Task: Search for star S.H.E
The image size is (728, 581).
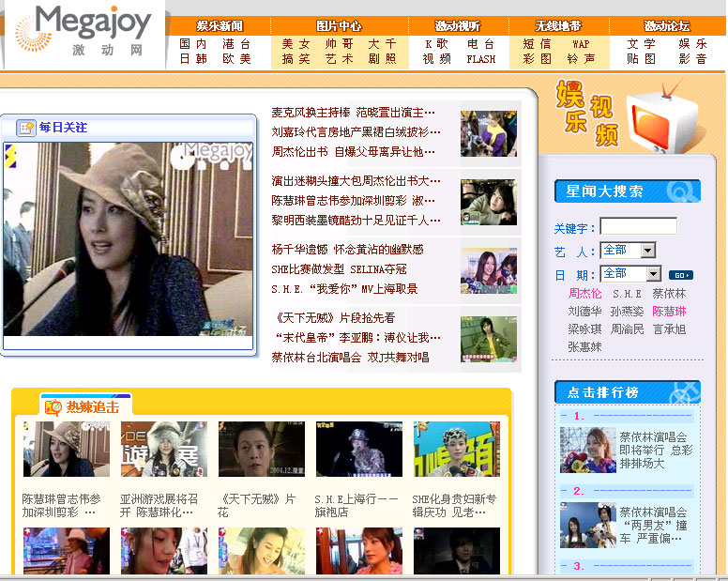Action: pos(628,294)
